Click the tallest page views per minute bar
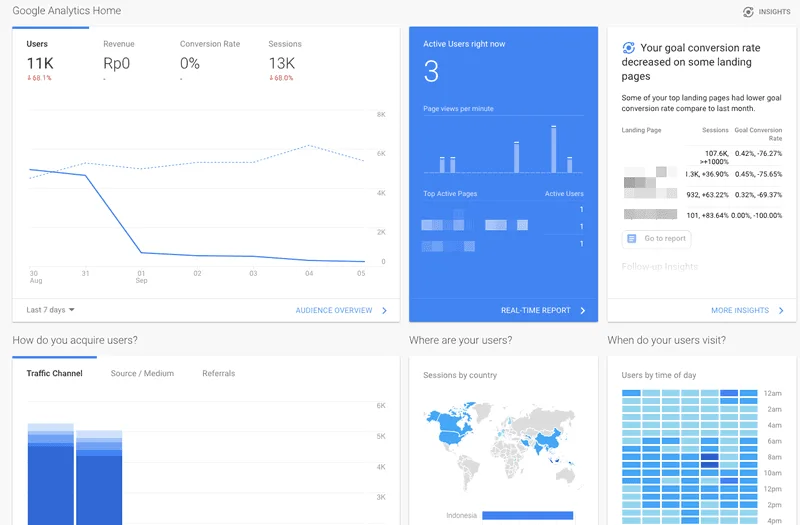800x525 pixels. (x=553, y=149)
